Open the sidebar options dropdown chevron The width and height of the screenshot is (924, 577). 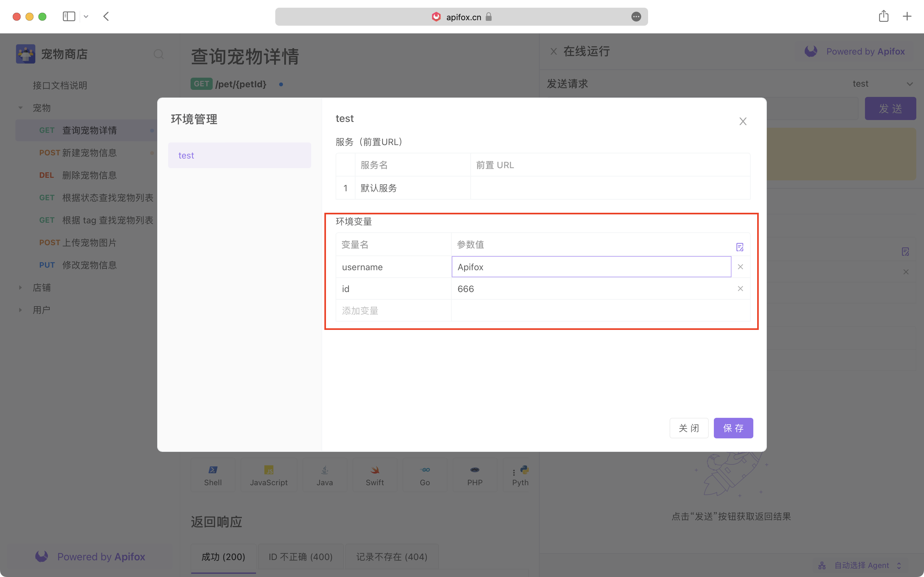[x=86, y=16]
